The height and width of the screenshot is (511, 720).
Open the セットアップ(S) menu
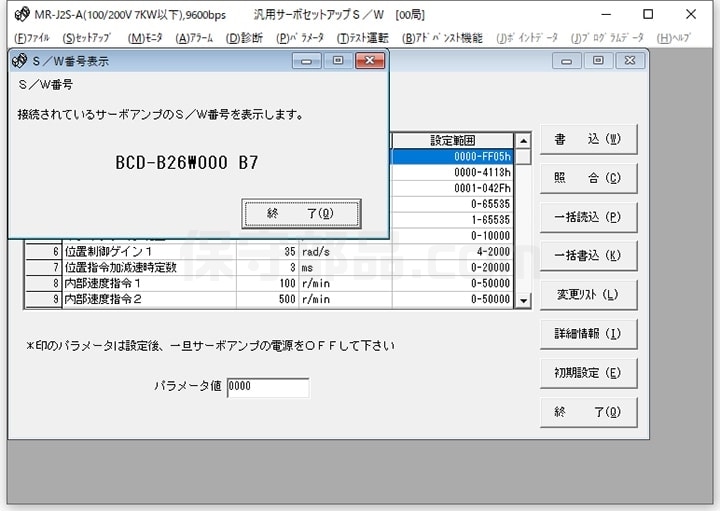[x=86, y=38]
